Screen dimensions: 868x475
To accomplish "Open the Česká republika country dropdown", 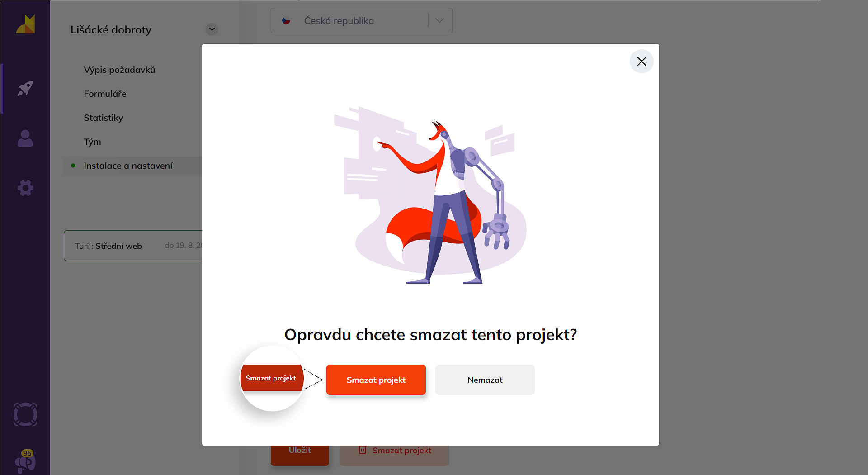I will [x=361, y=20].
